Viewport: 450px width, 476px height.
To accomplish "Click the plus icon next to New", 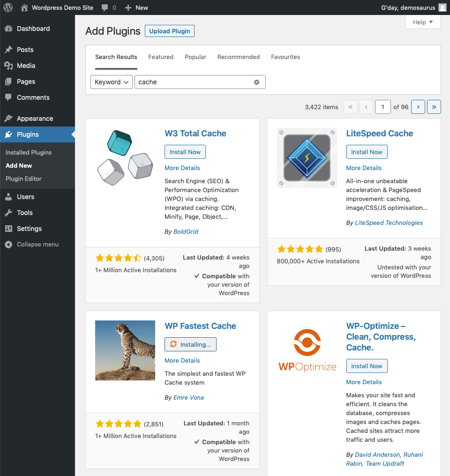I will pyautogui.click(x=128, y=8).
